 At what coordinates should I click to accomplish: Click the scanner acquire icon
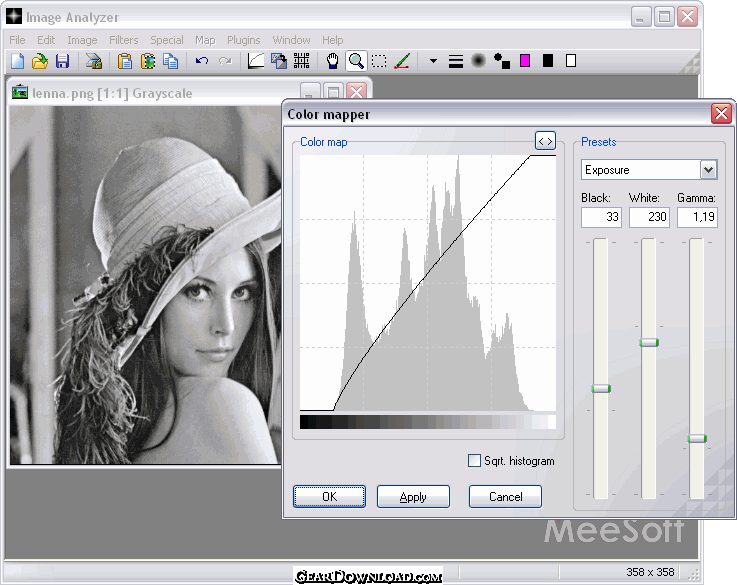94,61
